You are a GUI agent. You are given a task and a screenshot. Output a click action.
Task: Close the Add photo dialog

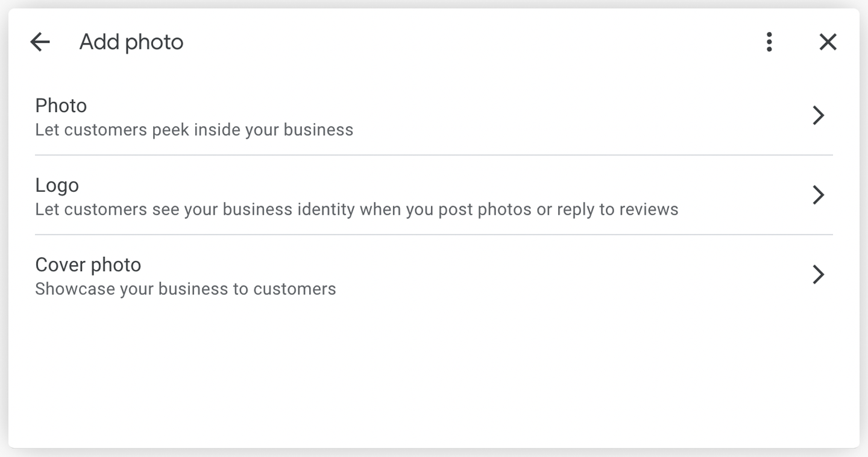click(828, 42)
